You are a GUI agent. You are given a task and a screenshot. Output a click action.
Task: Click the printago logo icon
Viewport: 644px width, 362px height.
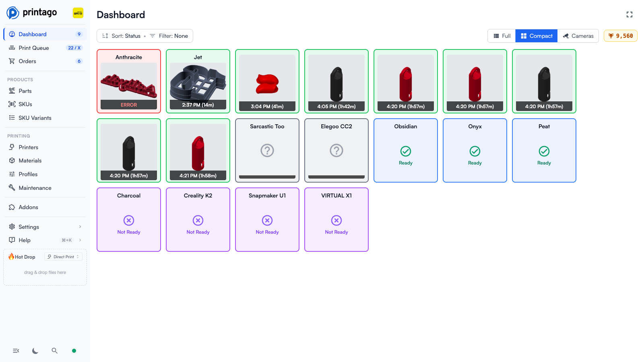pyautogui.click(x=12, y=13)
